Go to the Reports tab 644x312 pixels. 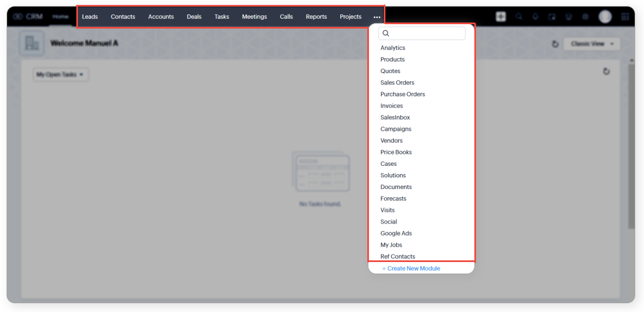pyautogui.click(x=316, y=17)
